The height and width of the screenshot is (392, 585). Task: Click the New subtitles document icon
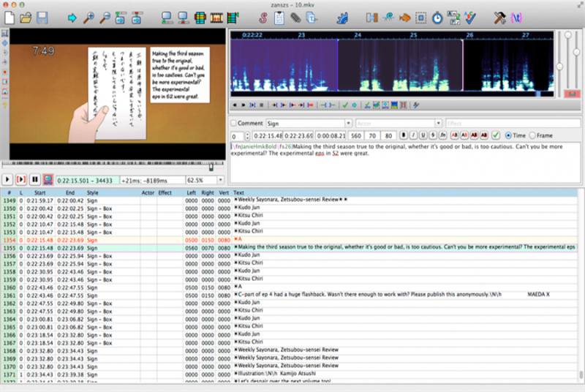(10, 18)
